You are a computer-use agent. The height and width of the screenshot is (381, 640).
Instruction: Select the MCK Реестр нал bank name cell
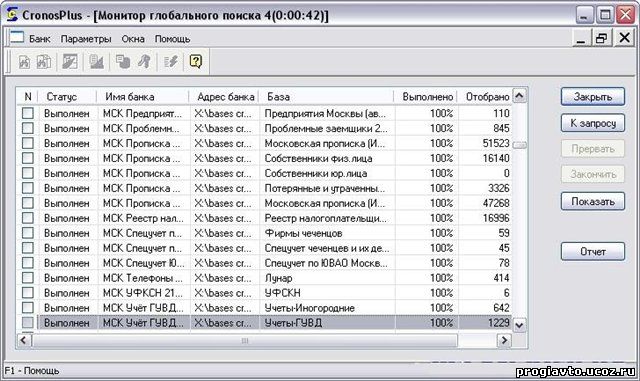[144, 218]
